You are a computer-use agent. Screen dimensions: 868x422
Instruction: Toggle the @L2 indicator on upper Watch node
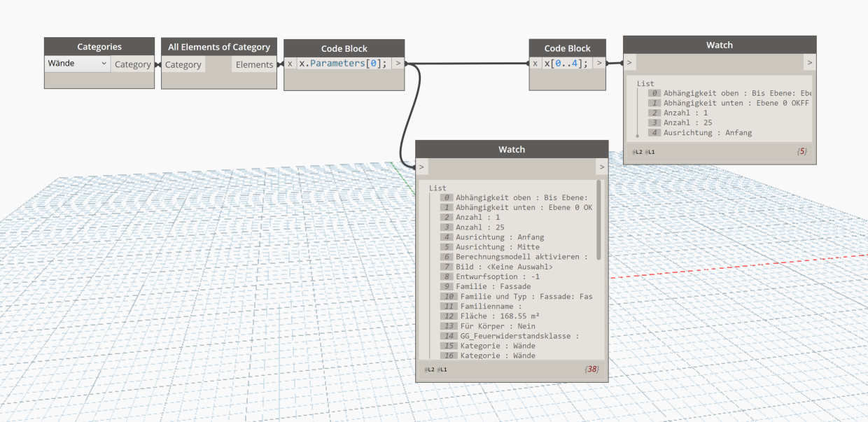click(x=638, y=151)
